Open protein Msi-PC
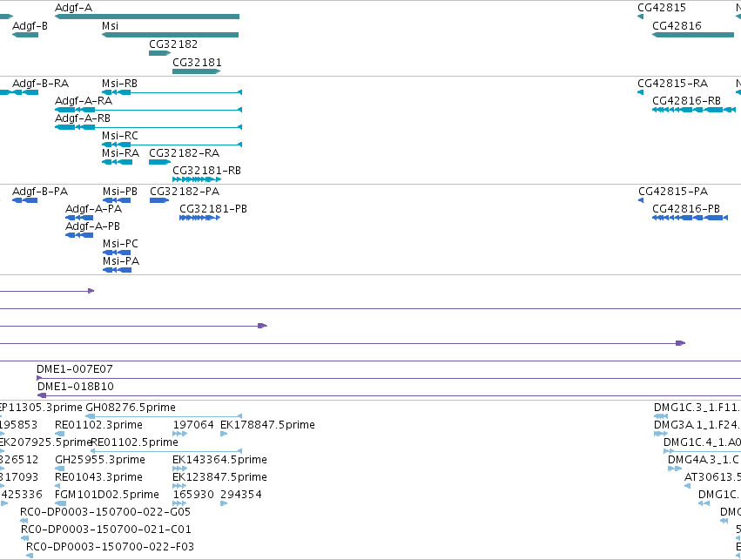This screenshot has height=560, width=741. (x=120, y=245)
